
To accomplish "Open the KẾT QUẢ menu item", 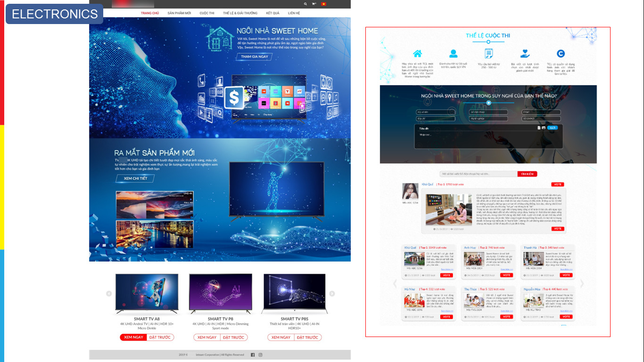I will (x=272, y=13).
